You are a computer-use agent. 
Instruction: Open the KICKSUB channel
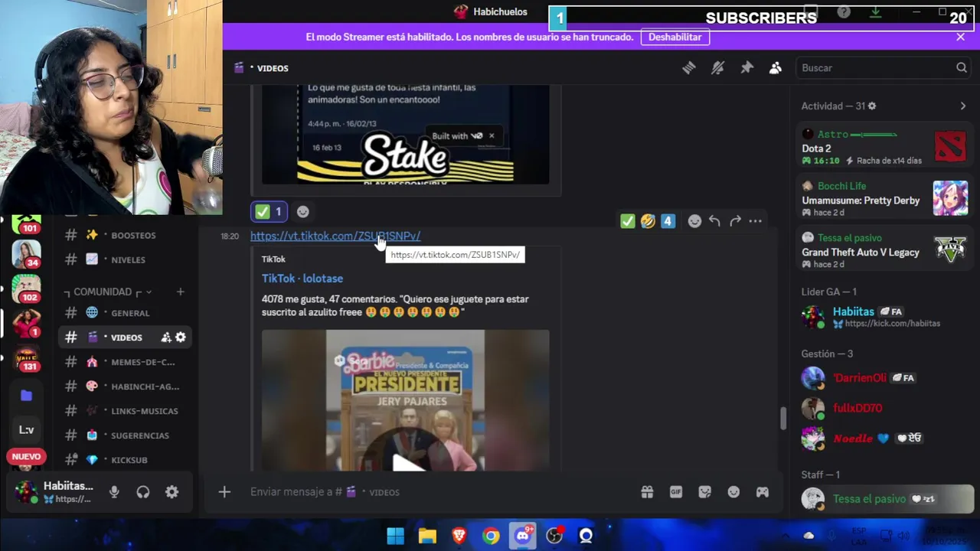pos(126,460)
